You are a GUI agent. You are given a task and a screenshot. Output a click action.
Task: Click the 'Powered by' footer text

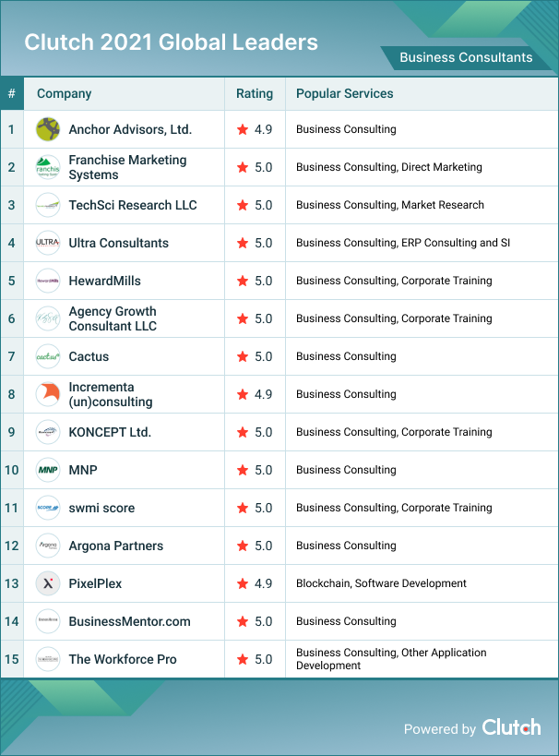pyautogui.click(x=440, y=729)
